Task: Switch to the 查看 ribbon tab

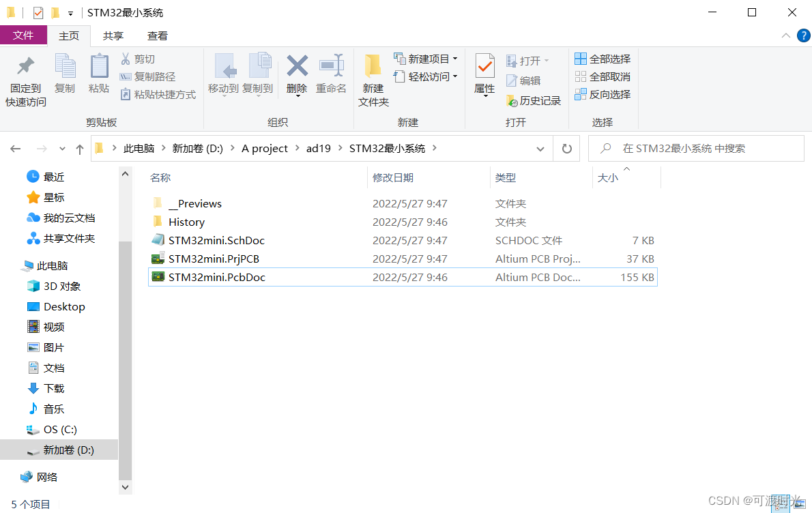Action: point(157,35)
